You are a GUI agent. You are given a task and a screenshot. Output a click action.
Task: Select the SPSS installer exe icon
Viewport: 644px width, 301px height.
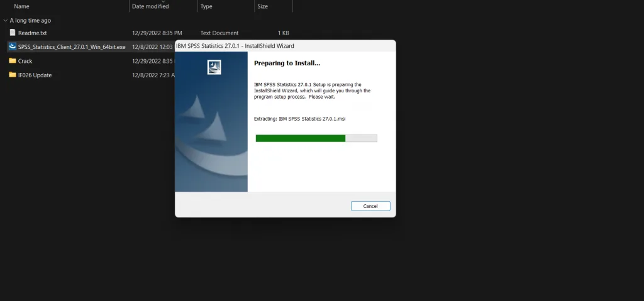(13, 47)
